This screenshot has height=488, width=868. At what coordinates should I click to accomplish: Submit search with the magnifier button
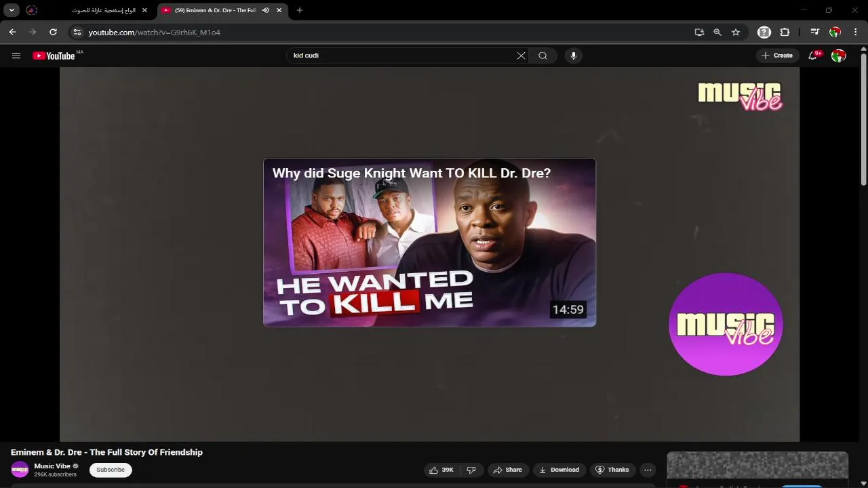click(542, 56)
